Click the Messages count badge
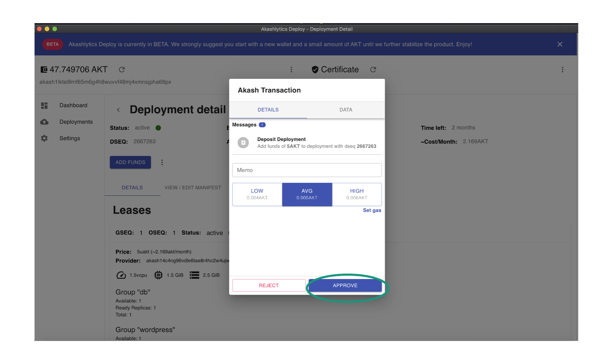 click(x=262, y=125)
